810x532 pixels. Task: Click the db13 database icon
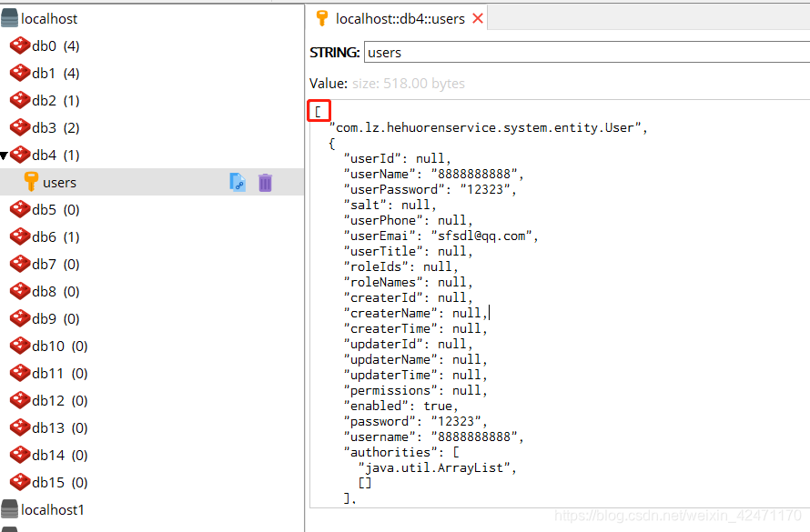(20, 427)
